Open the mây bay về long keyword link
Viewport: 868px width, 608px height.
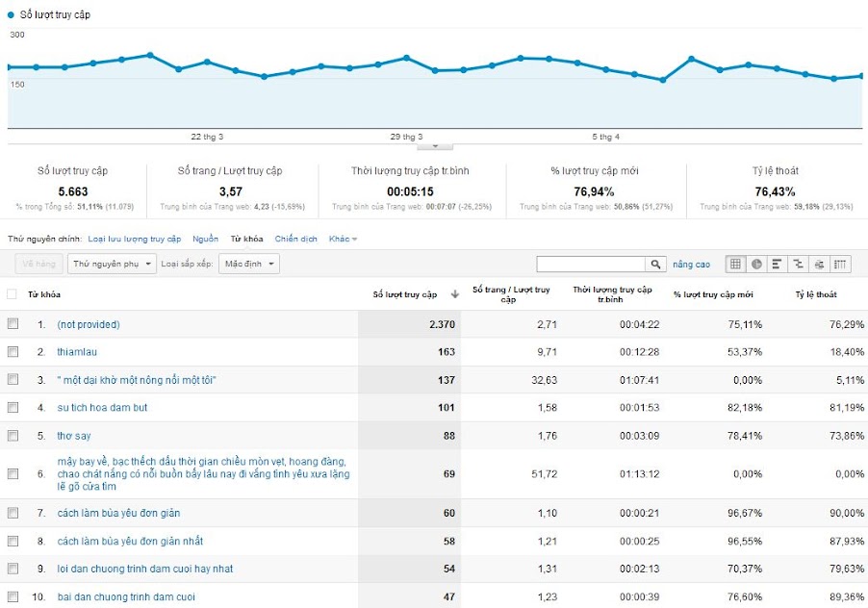pos(203,474)
